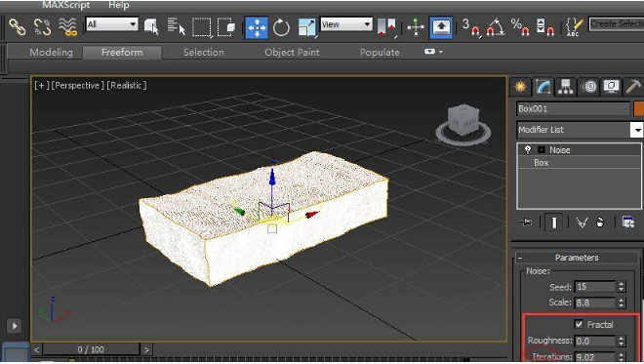Click the Bind to Space Warp tool
644x364 pixels.
(67, 27)
